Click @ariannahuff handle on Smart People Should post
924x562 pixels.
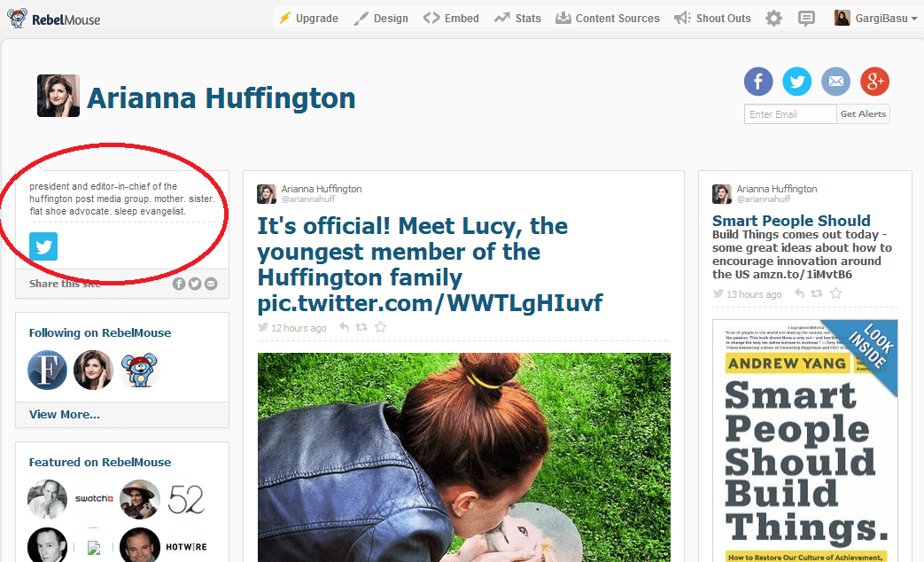tap(764, 199)
